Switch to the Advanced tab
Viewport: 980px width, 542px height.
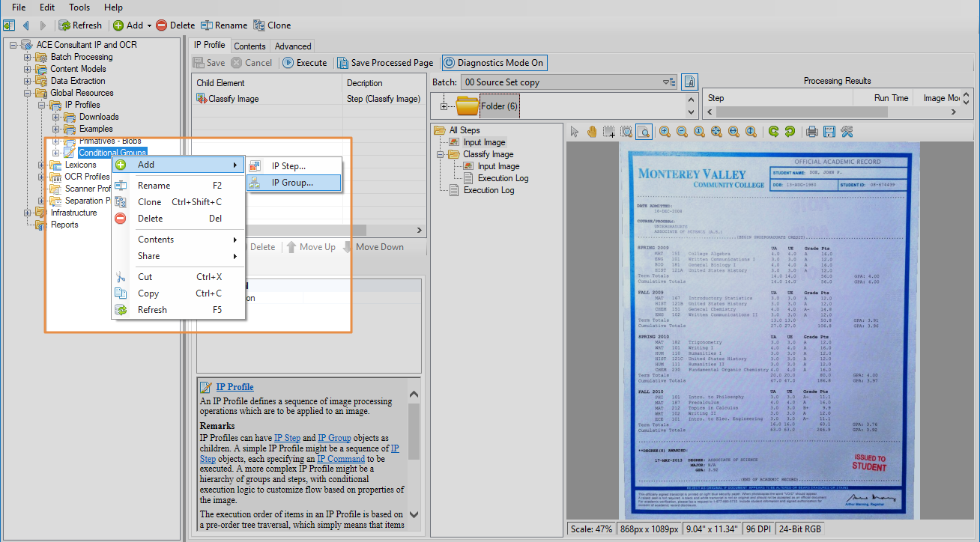coord(292,46)
